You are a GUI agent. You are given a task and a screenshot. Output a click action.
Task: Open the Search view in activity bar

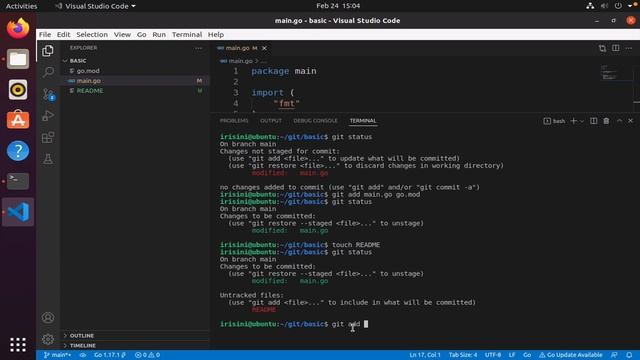pos(48,72)
